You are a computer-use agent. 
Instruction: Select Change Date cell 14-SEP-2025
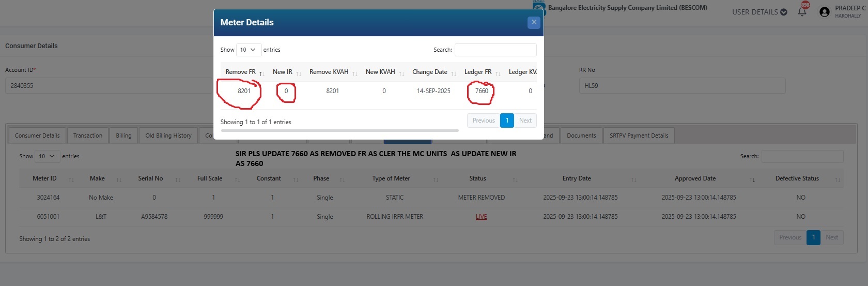point(433,91)
